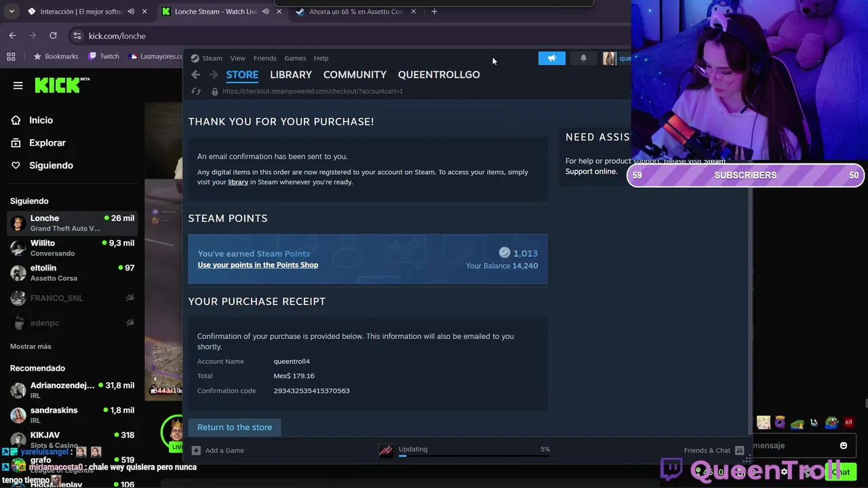The height and width of the screenshot is (488, 868).
Task: Open emoji picker in Kick chat input
Action: pyautogui.click(x=844, y=445)
